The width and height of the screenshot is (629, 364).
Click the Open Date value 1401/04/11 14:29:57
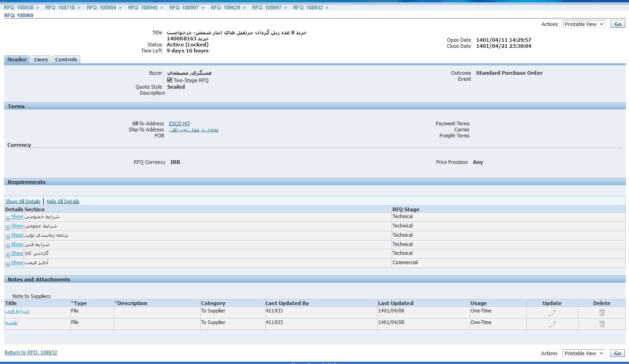coord(504,40)
